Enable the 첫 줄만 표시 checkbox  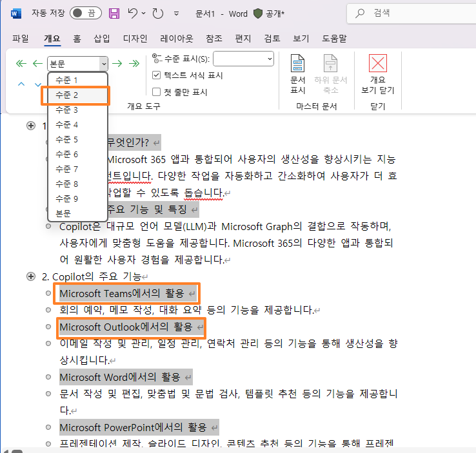[156, 92]
